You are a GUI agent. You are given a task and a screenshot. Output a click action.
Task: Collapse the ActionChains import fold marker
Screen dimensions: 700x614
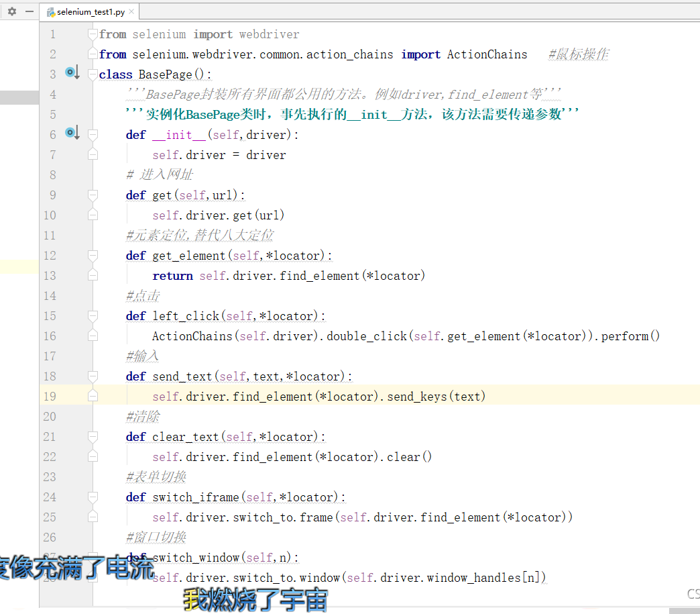point(92,54)
